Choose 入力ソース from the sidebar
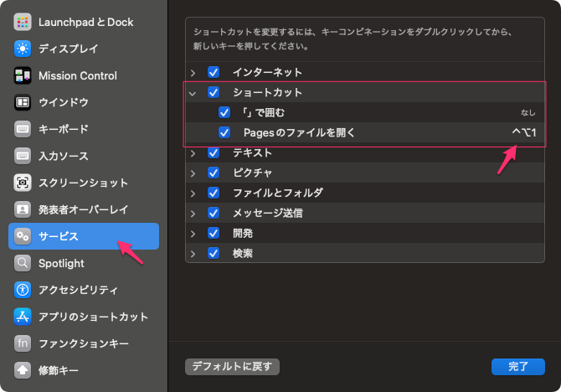This screenshot has height=392, width=561. coord(63,156)
